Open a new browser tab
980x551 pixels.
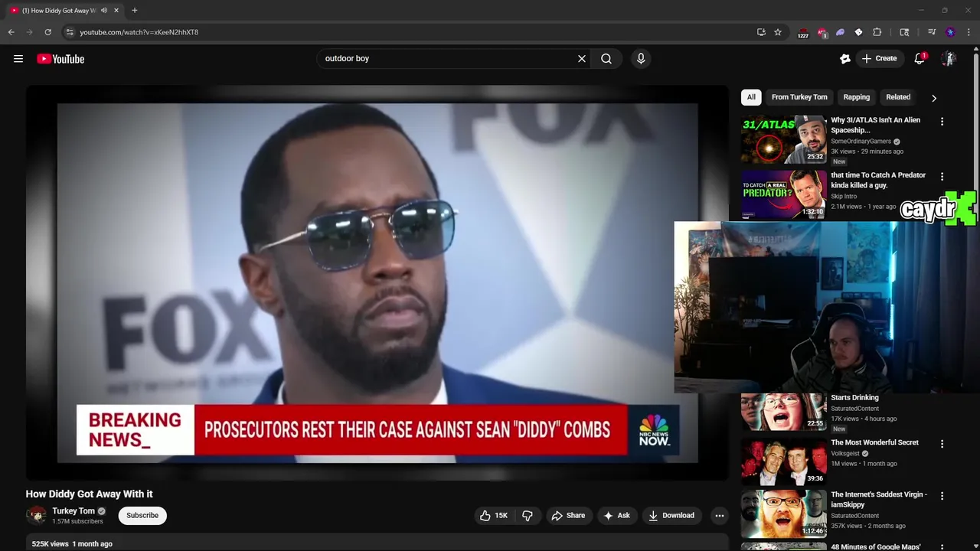(135, 11)
